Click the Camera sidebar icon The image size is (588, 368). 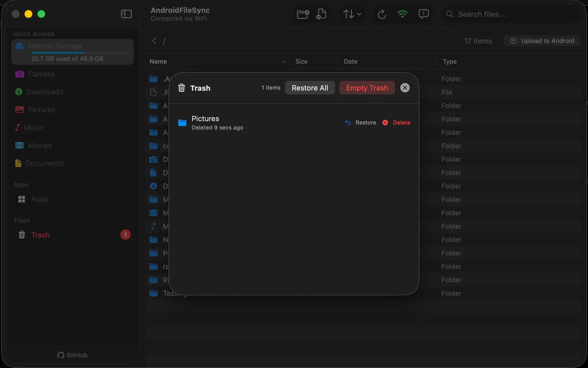[20, 74]
